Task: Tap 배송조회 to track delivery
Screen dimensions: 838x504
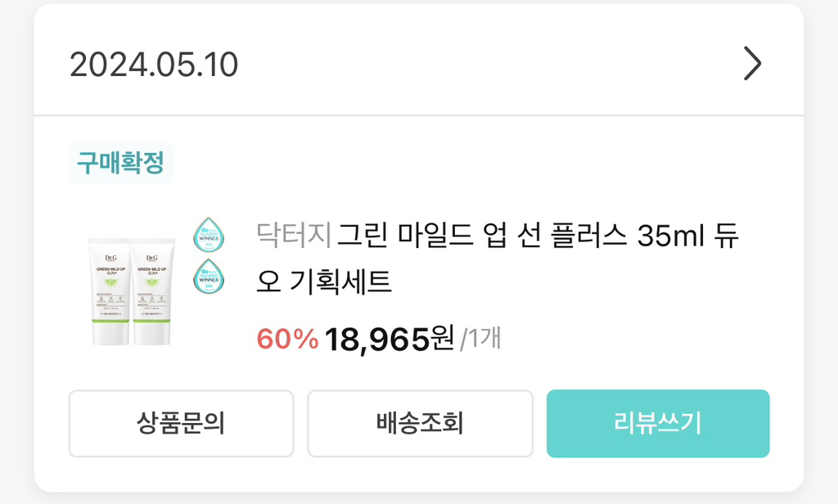Action: pos(420,424)
